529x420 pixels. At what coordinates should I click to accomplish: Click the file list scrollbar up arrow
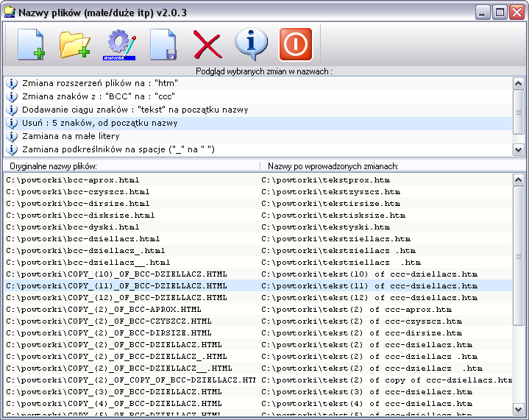(519, 180)
